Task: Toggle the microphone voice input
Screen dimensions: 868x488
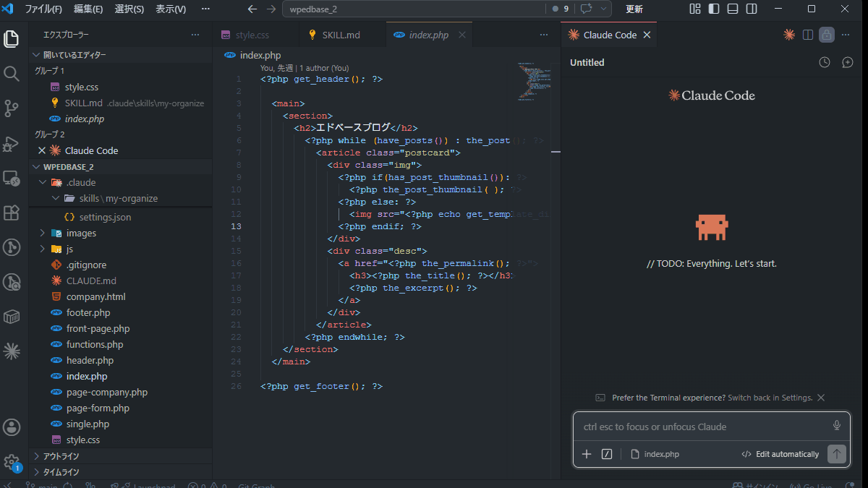Action: pos(837,426)
